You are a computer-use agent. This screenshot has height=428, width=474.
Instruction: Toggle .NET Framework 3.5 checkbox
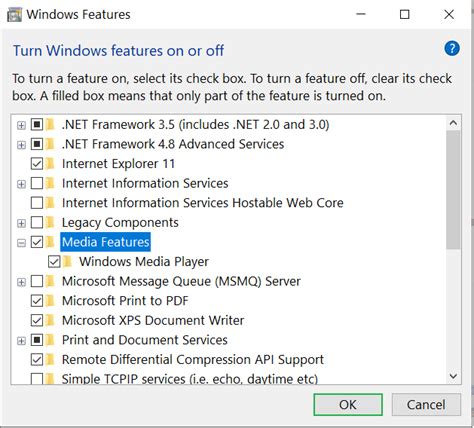37,125
